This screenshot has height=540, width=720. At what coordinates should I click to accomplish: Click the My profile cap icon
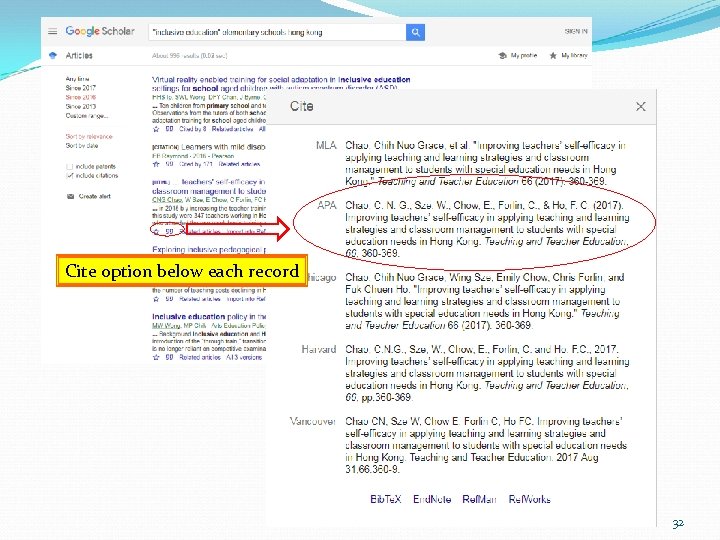click(503, 56)
